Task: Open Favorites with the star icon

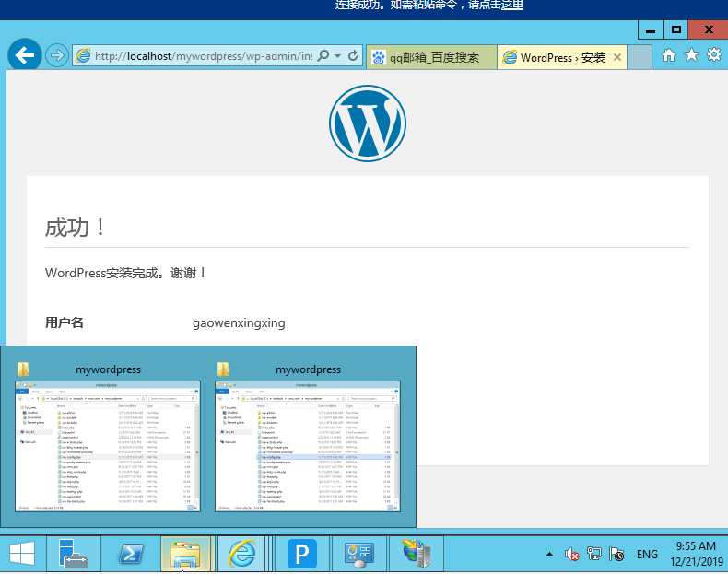Action: click(691, 55)
